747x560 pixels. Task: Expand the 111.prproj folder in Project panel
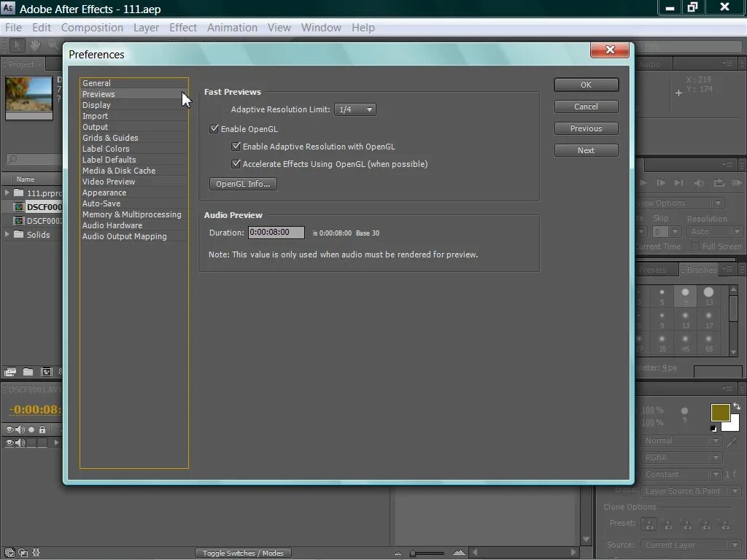pyautogui.click(x=7, y=192)
